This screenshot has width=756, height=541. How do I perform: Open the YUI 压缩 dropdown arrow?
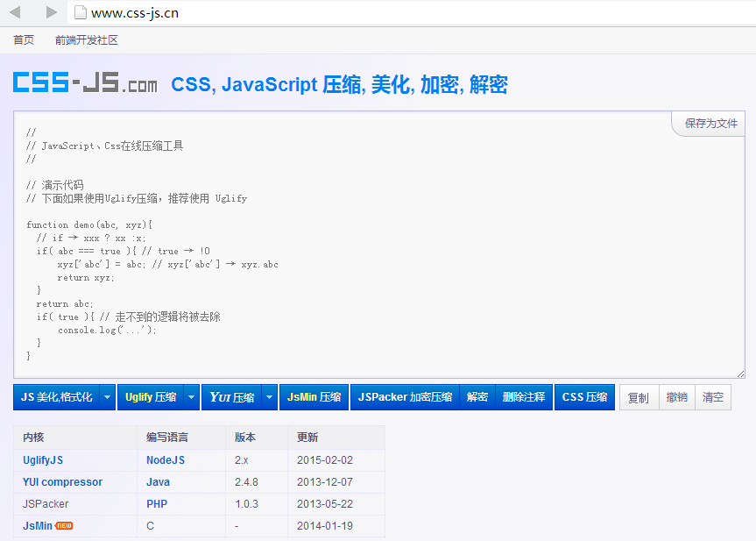coord(270,397)
